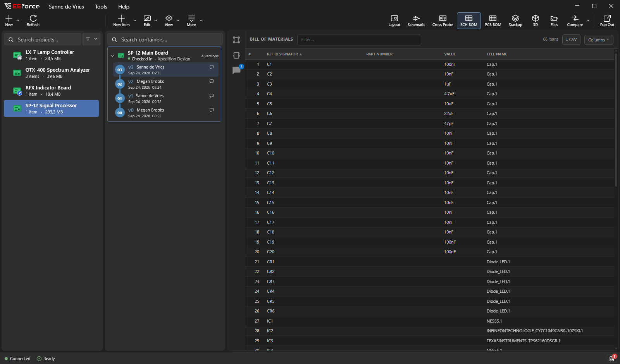Screen dimensions: 620x364
Task: Select the LX-7 Lamp Controller project
Action: click(x=51, y=55)
